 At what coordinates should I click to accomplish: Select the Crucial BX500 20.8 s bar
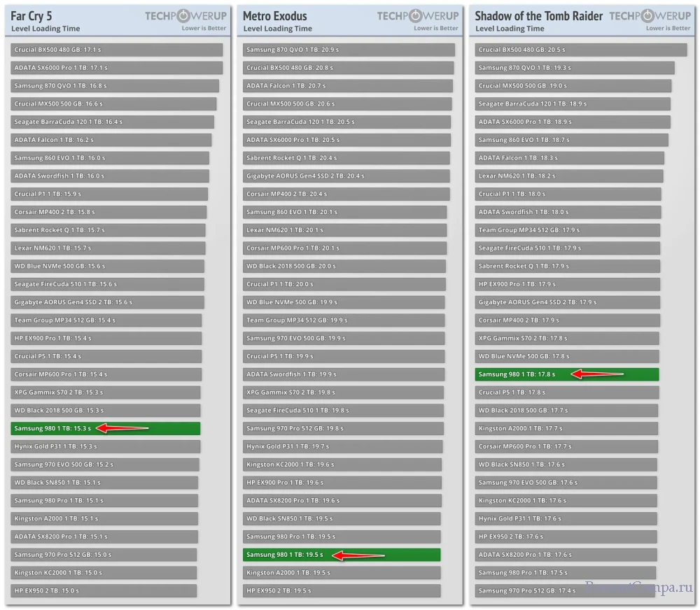(x=348, y=68)
